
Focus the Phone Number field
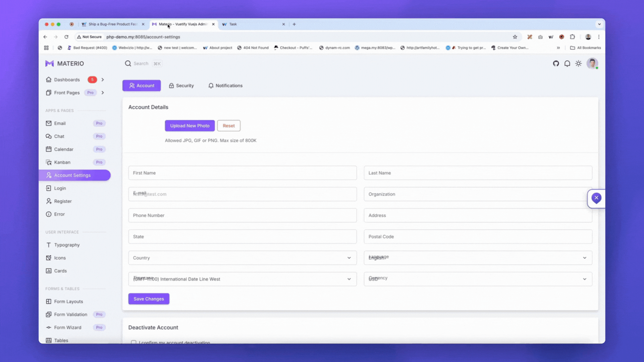[243, 215]
